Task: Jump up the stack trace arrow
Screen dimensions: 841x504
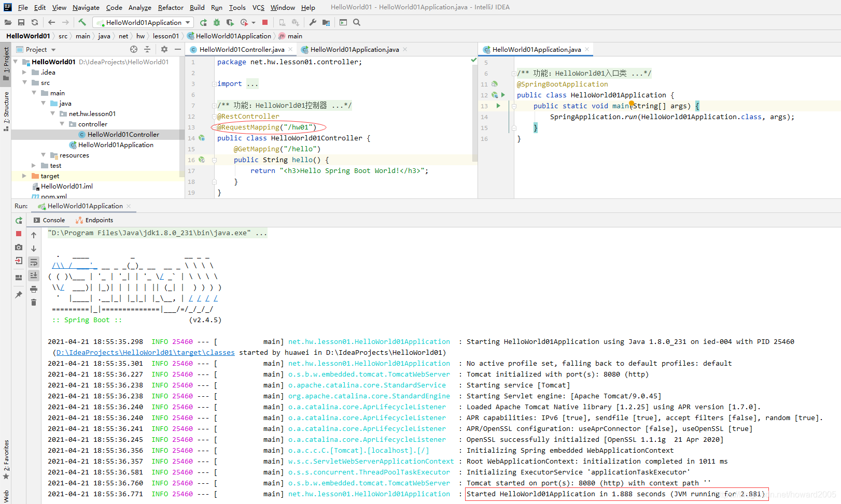Action: click(x=34, y=235)
